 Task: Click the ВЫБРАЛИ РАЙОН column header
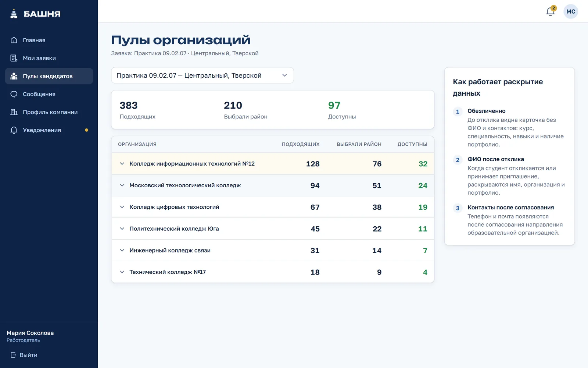pyautogui.click(x=359, y=144)
